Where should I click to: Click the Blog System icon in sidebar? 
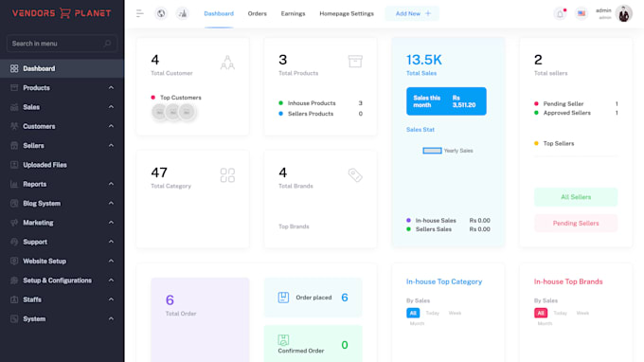click(14, 204)
